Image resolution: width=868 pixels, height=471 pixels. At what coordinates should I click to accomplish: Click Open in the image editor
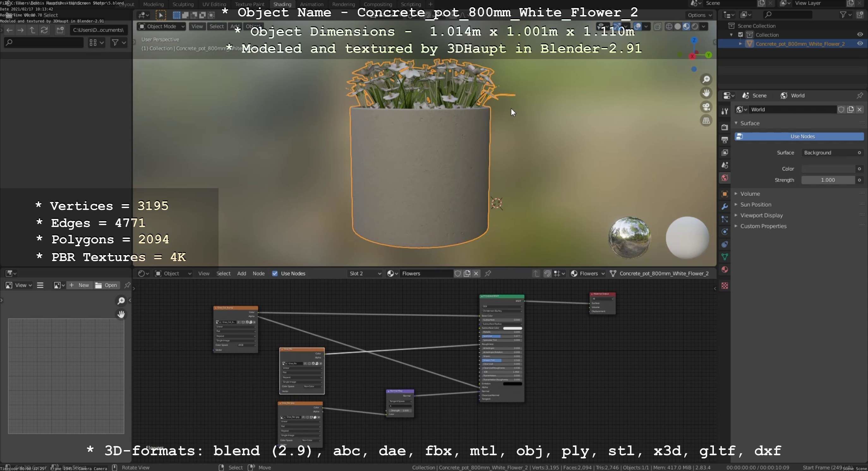click(x=106, y=285)
